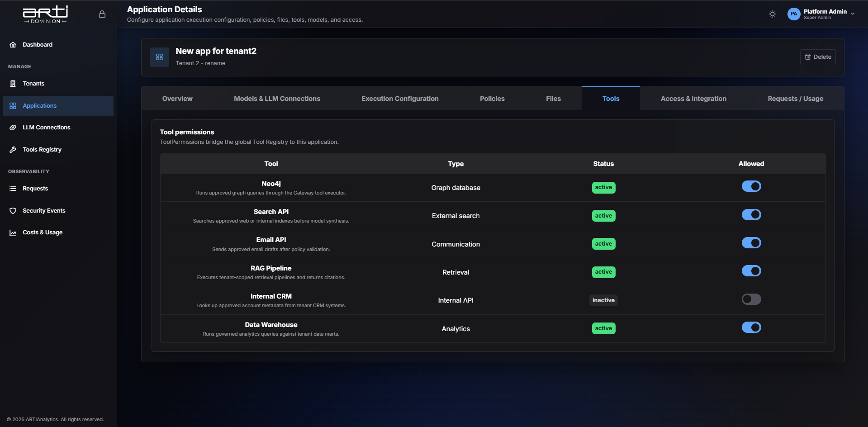Click the RAG Pipeline tool name
The height and width of the screenshot is (427, 868).
[x=271, y=268]
